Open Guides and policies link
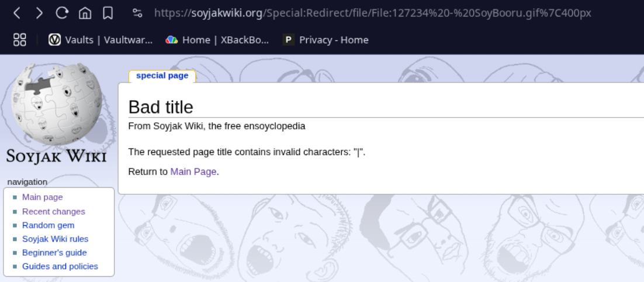644x282 pixels. (60, 266)
